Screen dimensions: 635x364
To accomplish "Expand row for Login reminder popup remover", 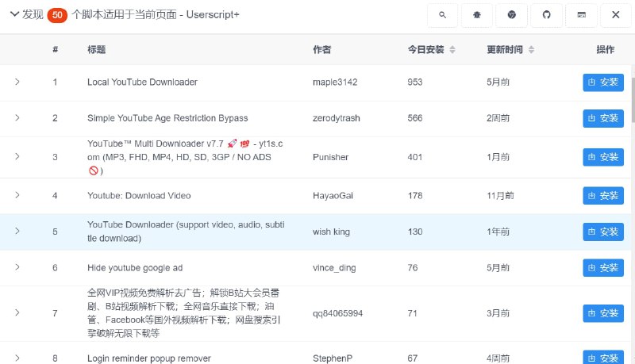I will (x=17, y=358).
